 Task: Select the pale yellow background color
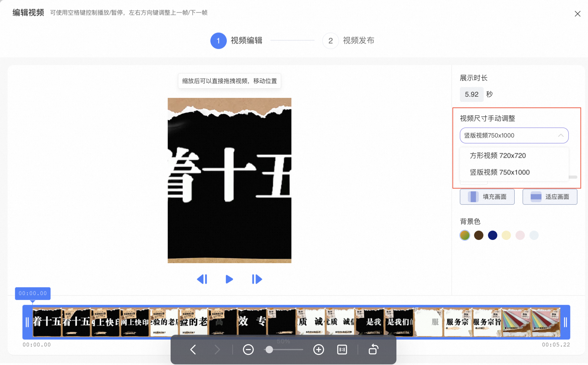506,235
